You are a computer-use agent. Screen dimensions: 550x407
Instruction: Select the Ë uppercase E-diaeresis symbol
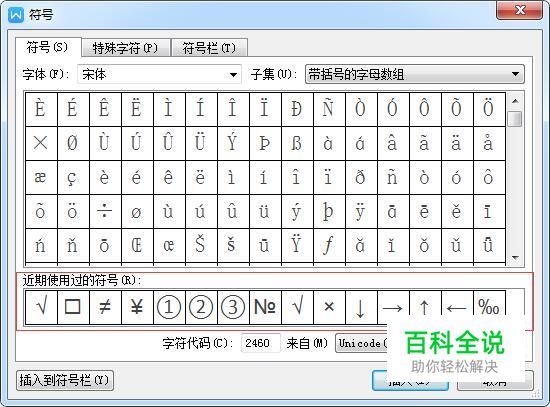[137, 109]
